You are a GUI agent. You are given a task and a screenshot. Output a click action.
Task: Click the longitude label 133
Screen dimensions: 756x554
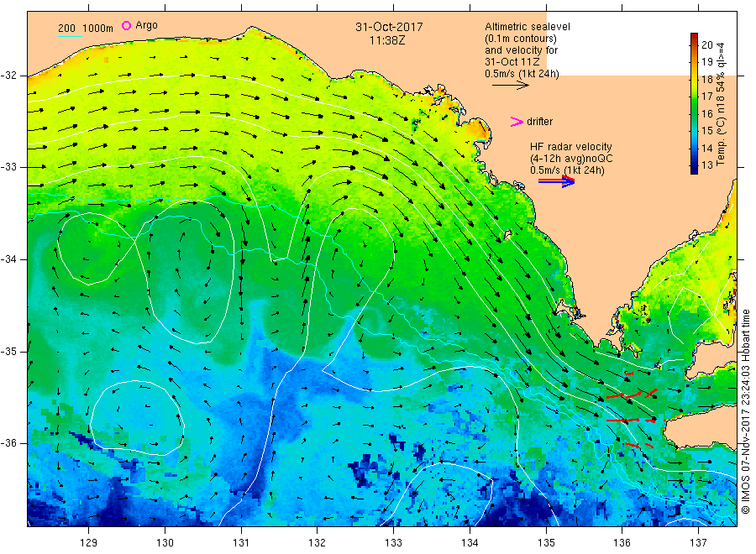coord(393,542)
